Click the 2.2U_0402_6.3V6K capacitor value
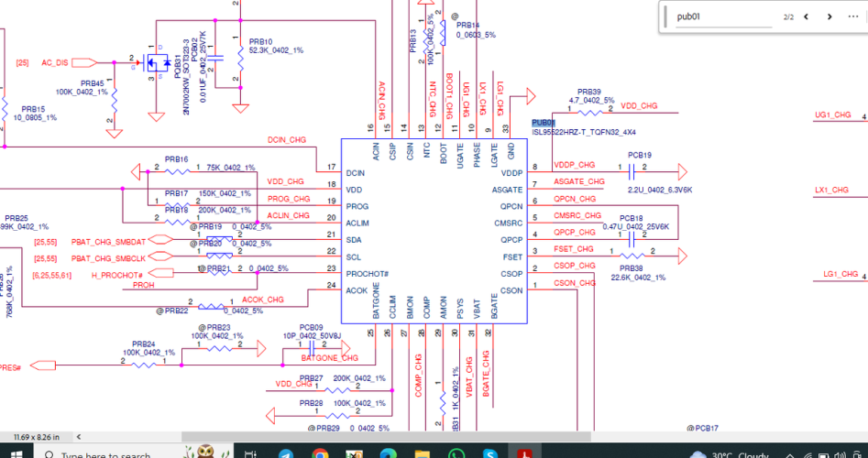 click(x=660, y=190)
